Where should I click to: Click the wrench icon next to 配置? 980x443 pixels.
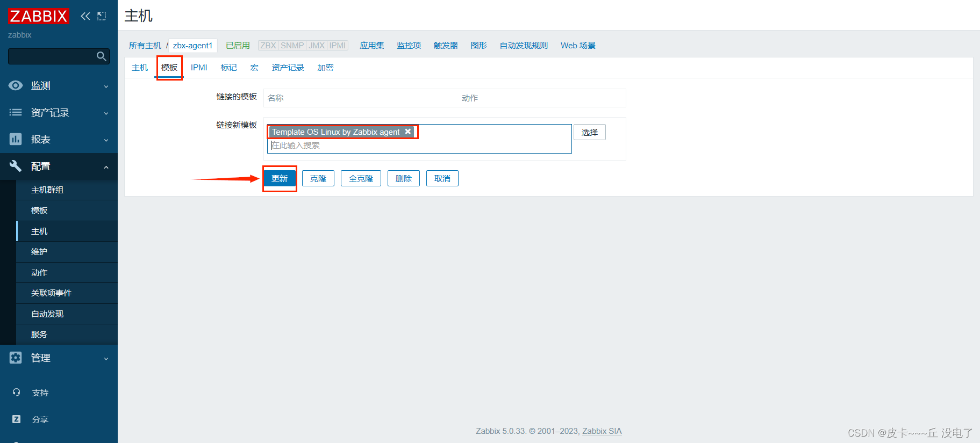pos(16,166)
